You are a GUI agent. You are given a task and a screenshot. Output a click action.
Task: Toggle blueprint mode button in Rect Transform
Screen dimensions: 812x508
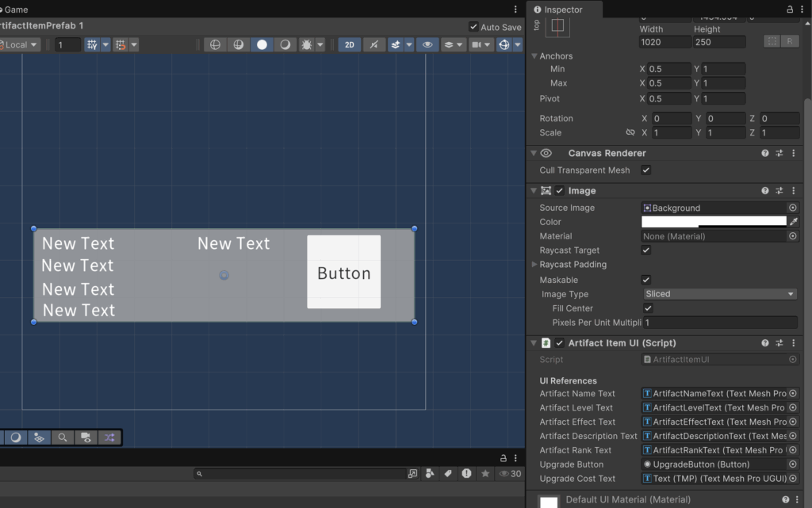point(772,41)
